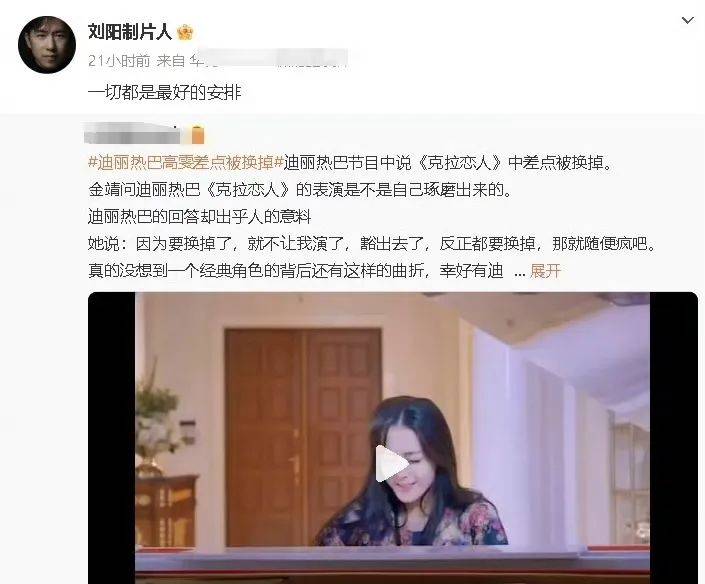The width and height of the screenshot is (705, 584).
Task: Click the orange badge beside reposted author
Action: coord(198,135)
